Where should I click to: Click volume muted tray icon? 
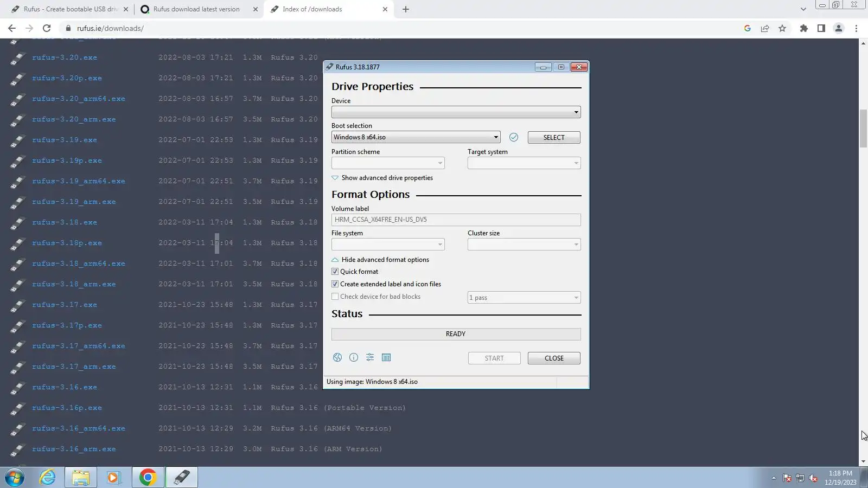tap(813, 478)
